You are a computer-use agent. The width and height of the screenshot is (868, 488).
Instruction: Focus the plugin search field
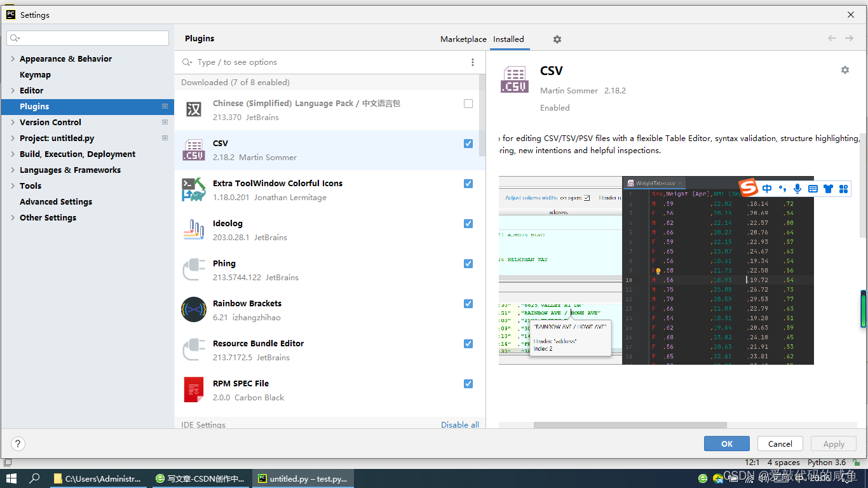pyautogui.click(x=321, y=62)
